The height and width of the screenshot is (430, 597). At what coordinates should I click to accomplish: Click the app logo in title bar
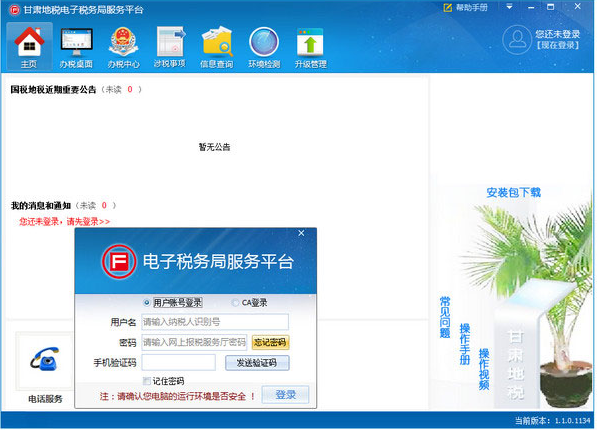pos(14,10)
